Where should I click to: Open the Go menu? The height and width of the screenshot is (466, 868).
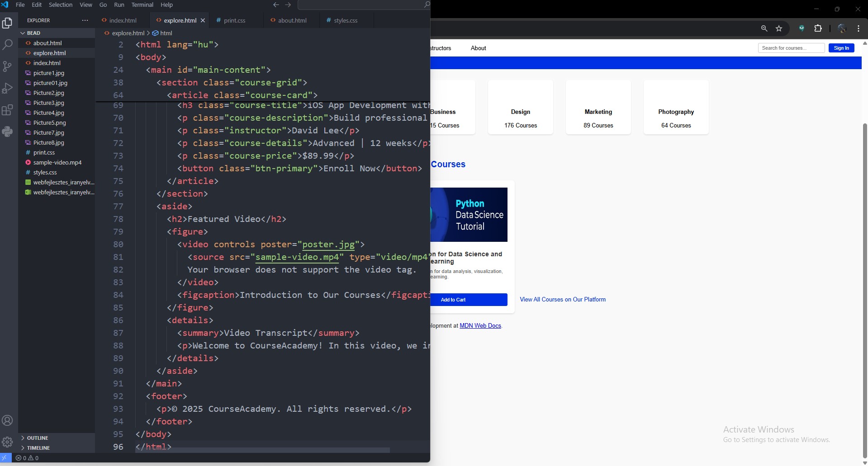103,5
